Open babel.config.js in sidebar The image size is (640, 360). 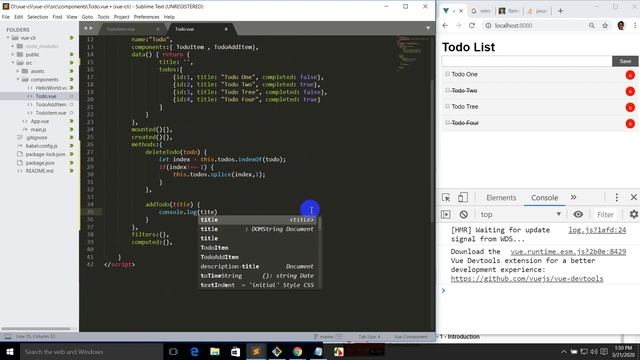41,146
